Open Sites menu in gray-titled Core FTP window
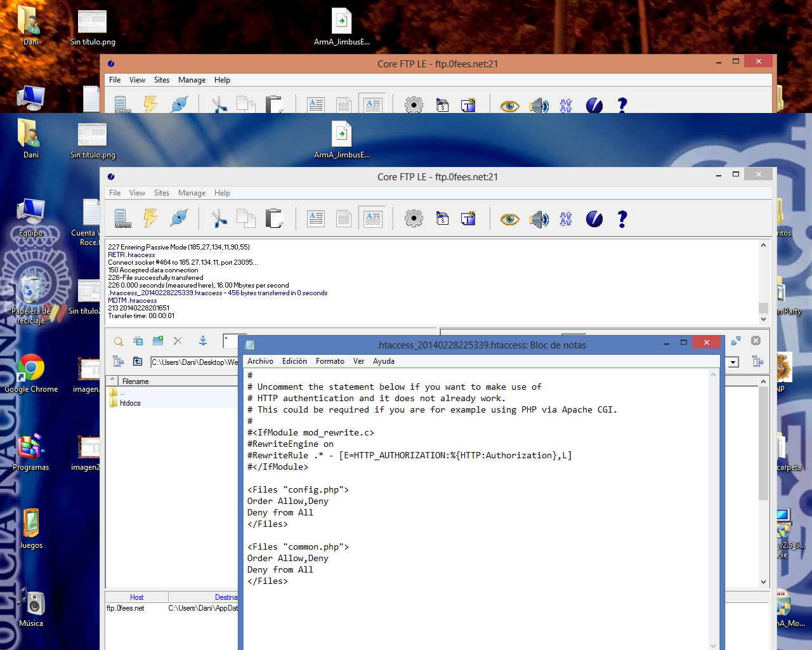 [x=162, y=193]
